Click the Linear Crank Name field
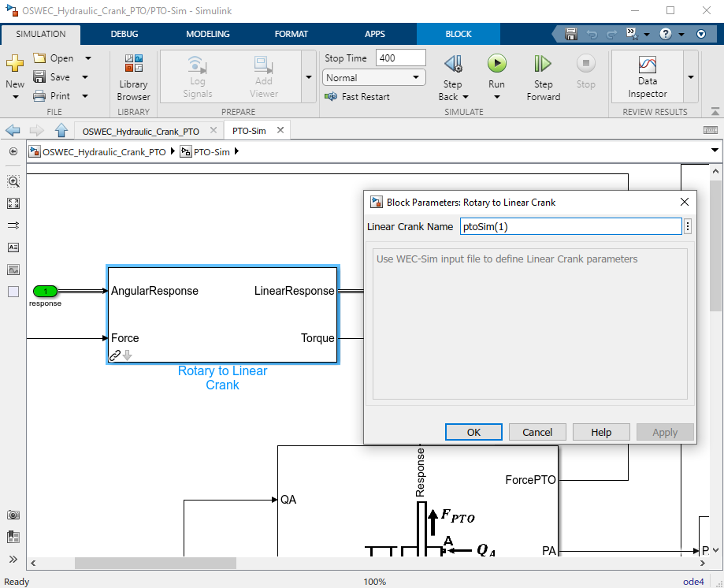The image size is (724, 588). tap(570, 226)
